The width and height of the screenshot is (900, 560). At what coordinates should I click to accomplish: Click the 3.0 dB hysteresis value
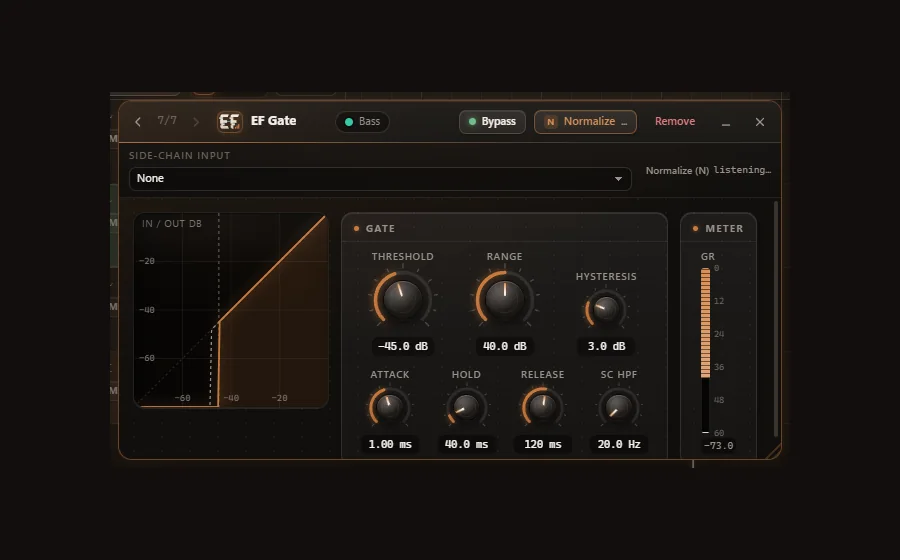606,346
